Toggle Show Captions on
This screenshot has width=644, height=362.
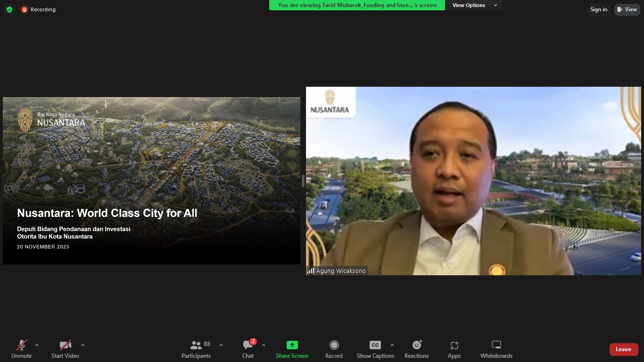coord(375,349)
